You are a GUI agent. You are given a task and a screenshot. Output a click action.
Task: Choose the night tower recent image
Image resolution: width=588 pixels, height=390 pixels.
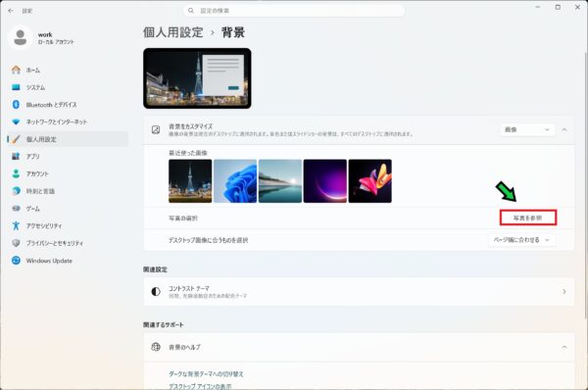tap(190, 181)
